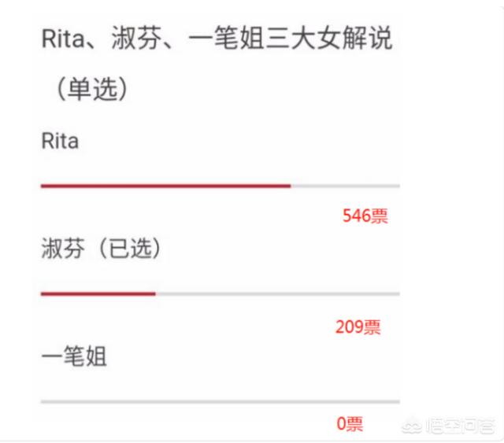Click 一笔姐's empty gray progress bar
The image size is (504, 443).
[220, 401]
